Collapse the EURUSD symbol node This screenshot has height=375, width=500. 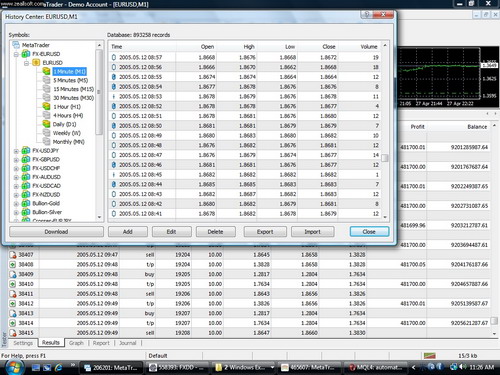coord(26,63)
